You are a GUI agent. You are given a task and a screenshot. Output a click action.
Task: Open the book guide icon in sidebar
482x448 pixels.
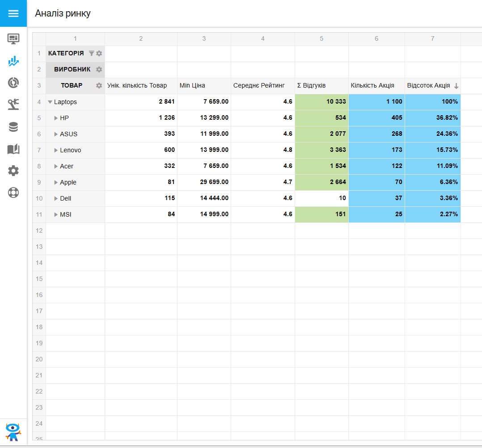point(13,149)
